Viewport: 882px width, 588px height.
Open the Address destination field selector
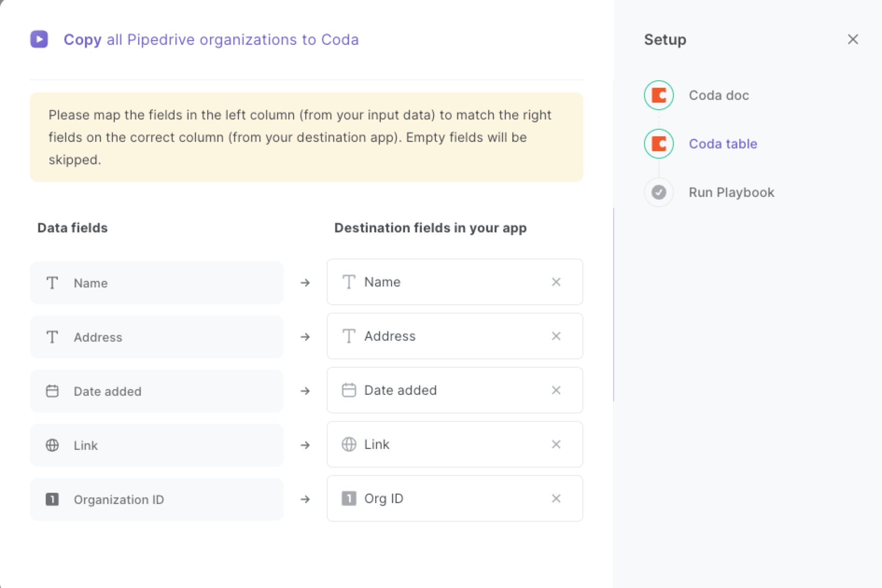pyautogui.click(x=455, y=336)
